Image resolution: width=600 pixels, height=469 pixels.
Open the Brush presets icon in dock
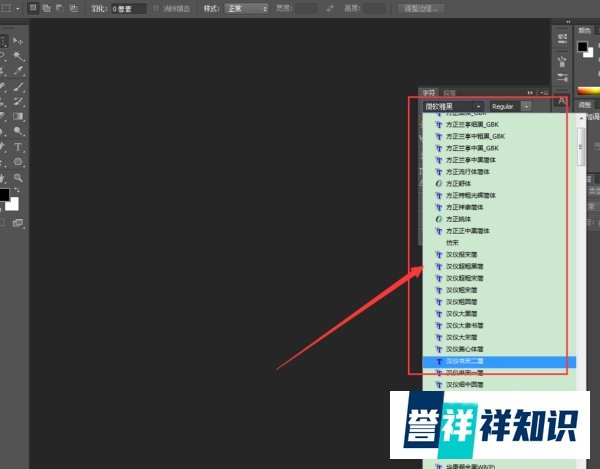tap(562, 61)
